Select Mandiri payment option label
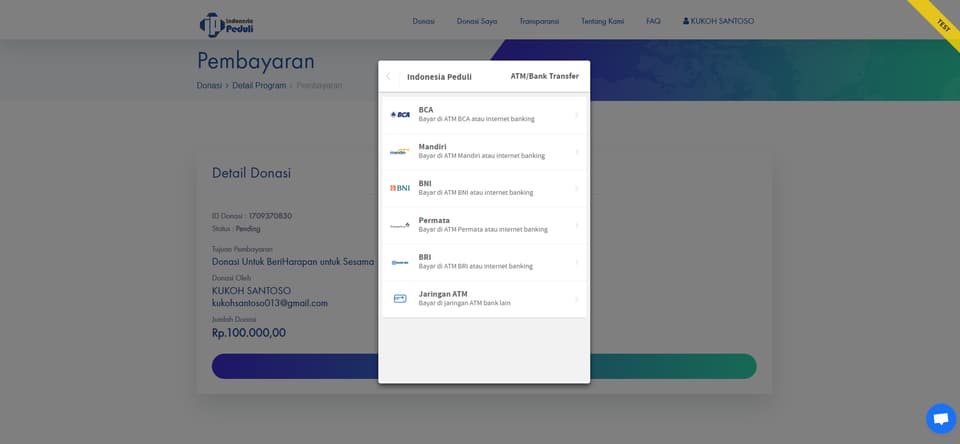This screenshot has height=444, width=960. tap(432, 146)
